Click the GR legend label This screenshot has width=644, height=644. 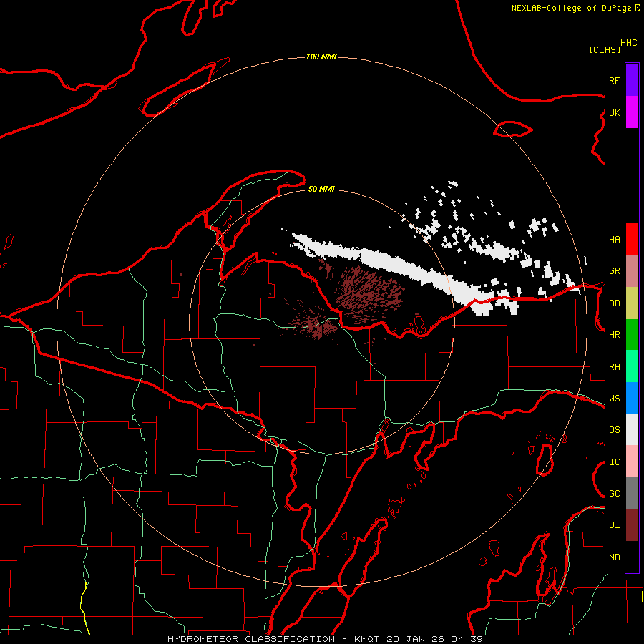pyautogui.click(x=614, y=271)
